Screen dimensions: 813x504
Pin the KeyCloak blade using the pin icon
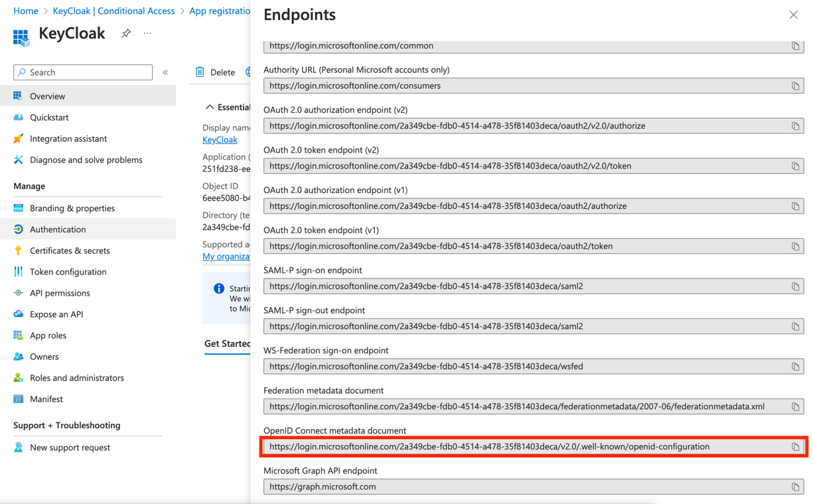tap(125, 32)
